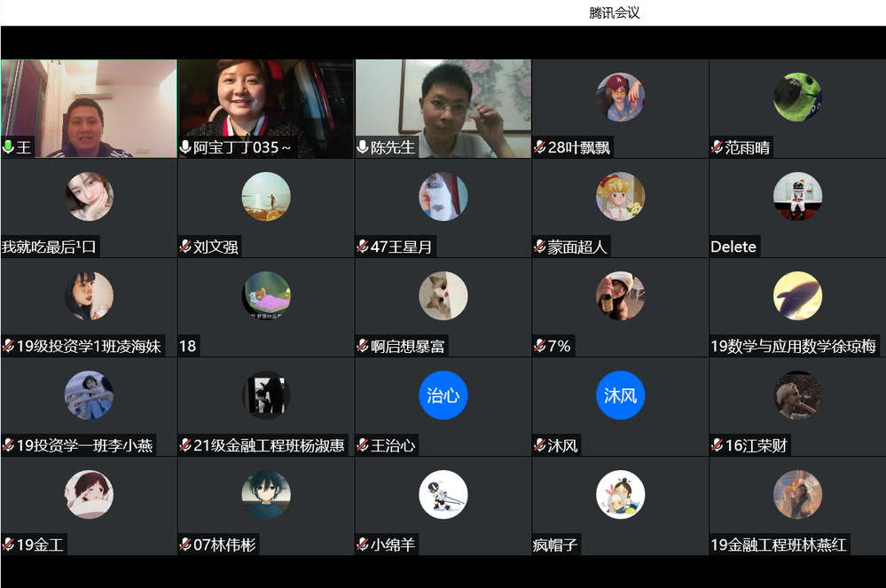Viewport: 886px width, 588px height.
Task: Click avatar of 我就吃最后¹口
Action: 89,197
